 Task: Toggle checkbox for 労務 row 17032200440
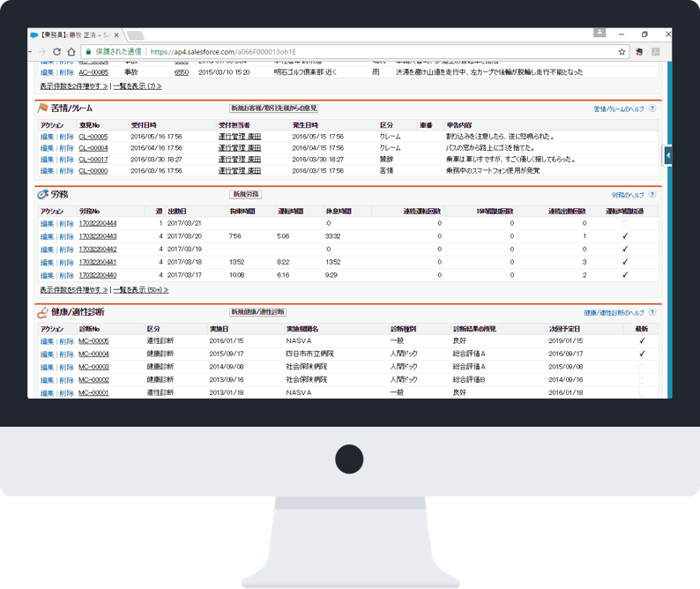624,275
